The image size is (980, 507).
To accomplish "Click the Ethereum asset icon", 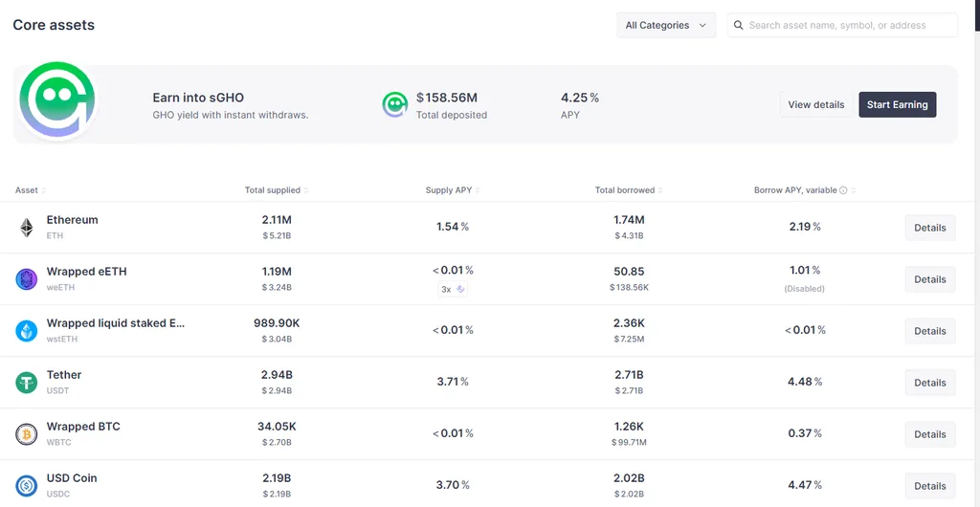I will tap(26, 228).
